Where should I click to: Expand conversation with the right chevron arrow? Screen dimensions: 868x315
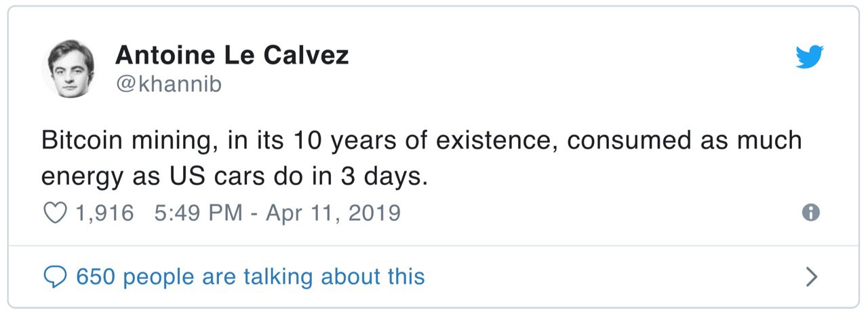(x=811, y=276)
